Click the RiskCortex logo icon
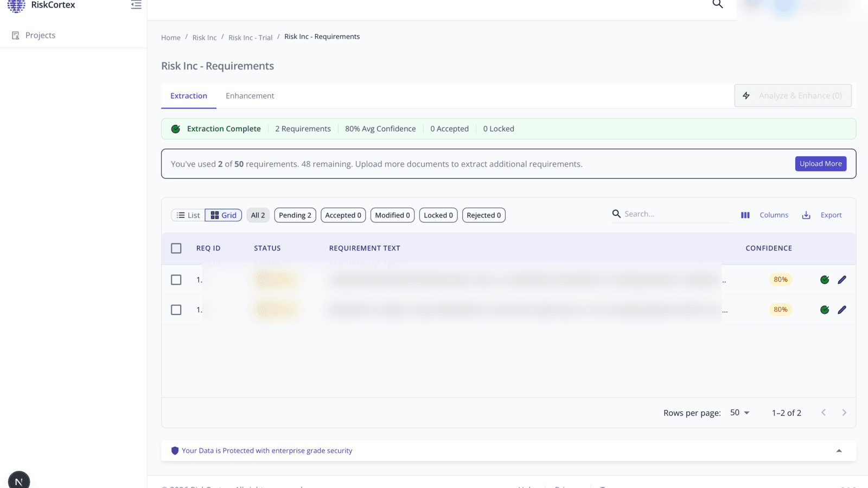 pyautogui.click(x=16, y=5)
